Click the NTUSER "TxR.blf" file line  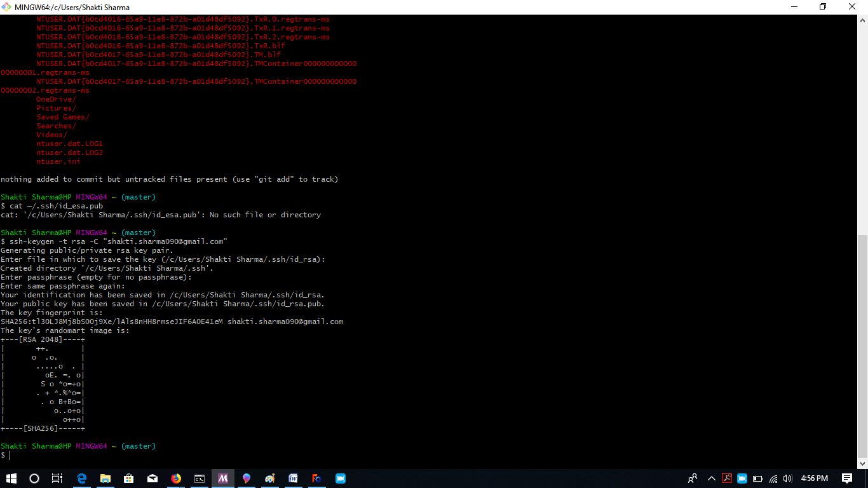click(x=161, y=46)
